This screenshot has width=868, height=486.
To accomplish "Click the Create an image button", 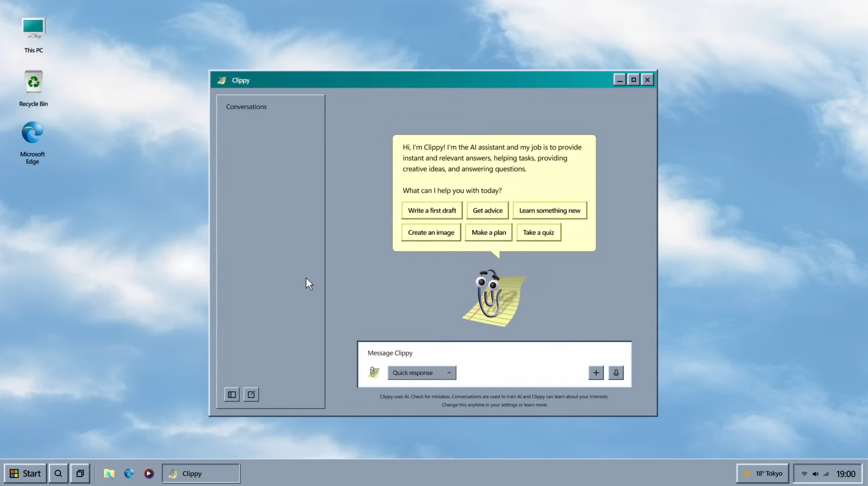I will pyautogui.click(x=431, y=232).
